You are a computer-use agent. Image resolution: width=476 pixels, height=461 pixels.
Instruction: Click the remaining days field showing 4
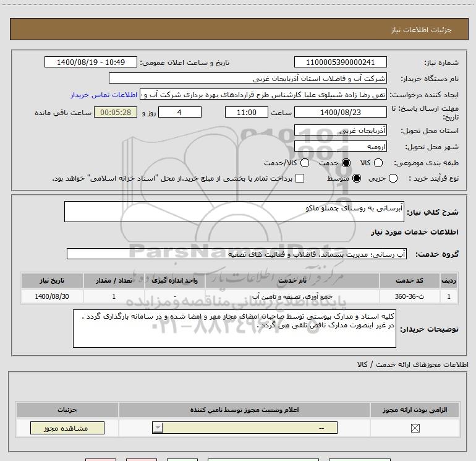click(x=180, y=112)
